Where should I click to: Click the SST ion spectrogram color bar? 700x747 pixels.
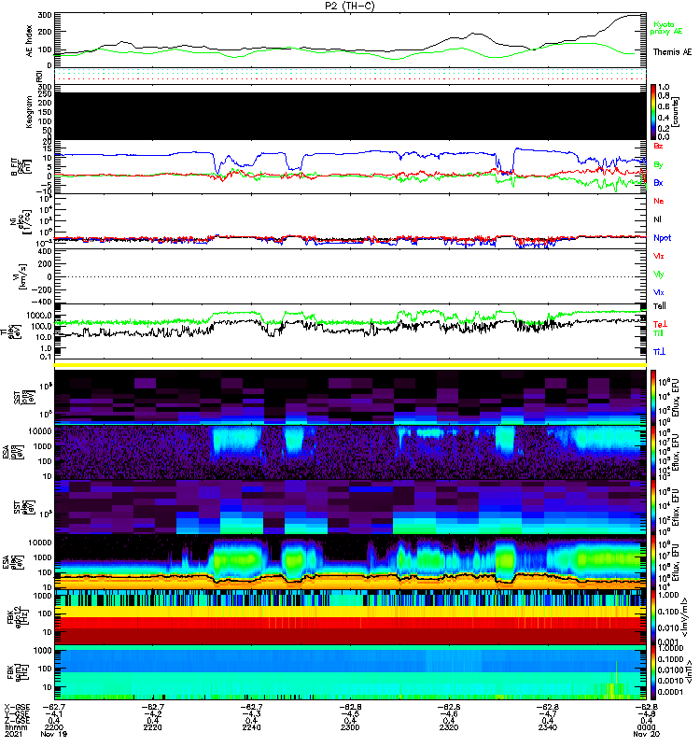pos(653,397)
